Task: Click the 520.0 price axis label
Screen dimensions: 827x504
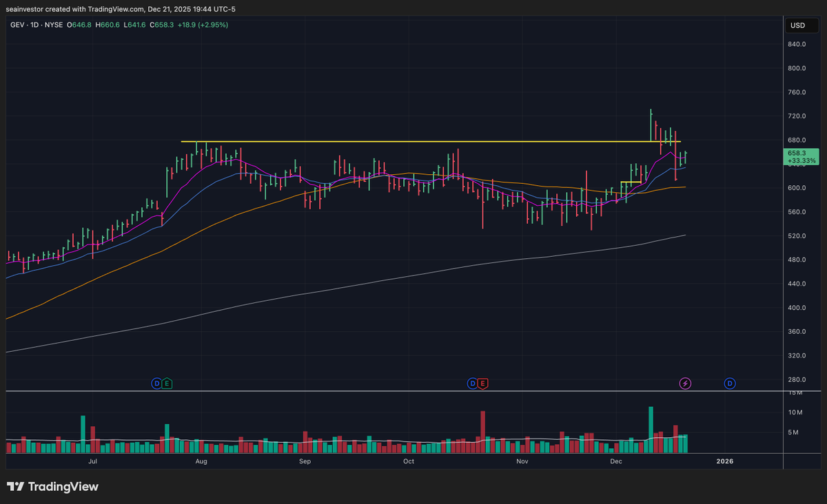Action: (797, 236)
